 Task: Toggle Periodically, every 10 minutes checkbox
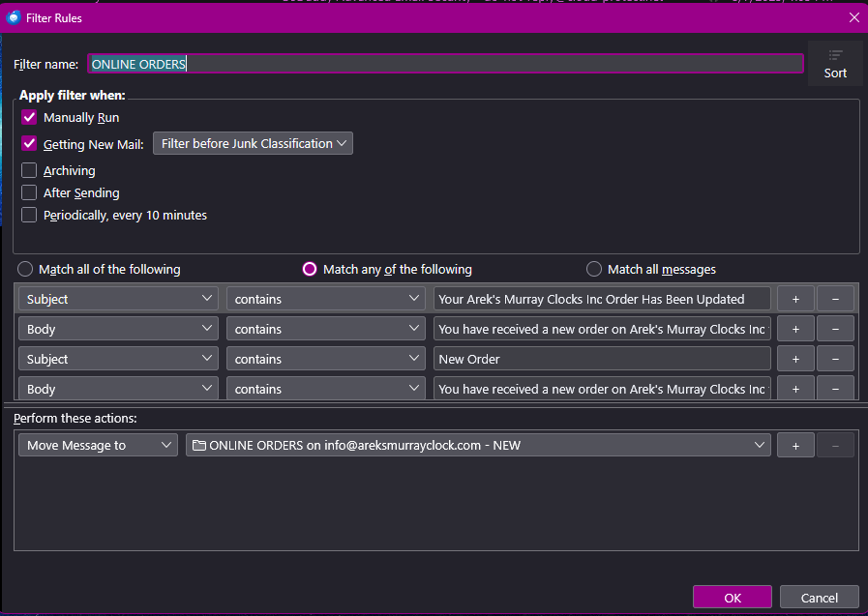(29, 215)
